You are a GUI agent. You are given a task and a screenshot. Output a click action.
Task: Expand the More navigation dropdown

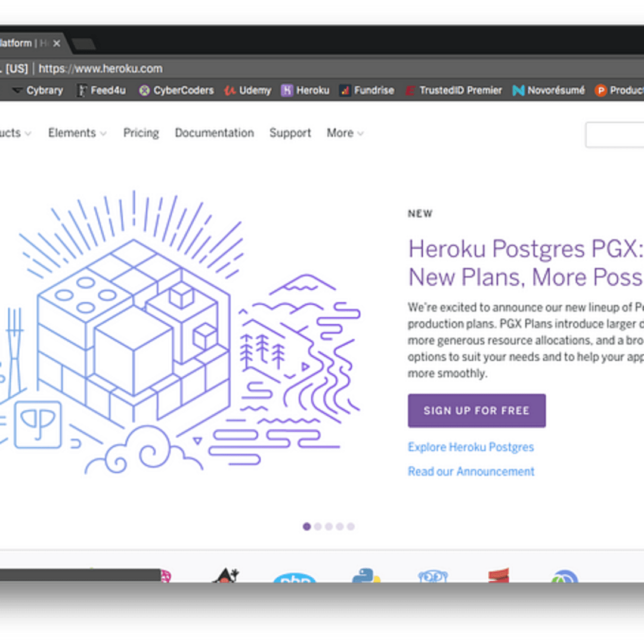pos(345,133)
